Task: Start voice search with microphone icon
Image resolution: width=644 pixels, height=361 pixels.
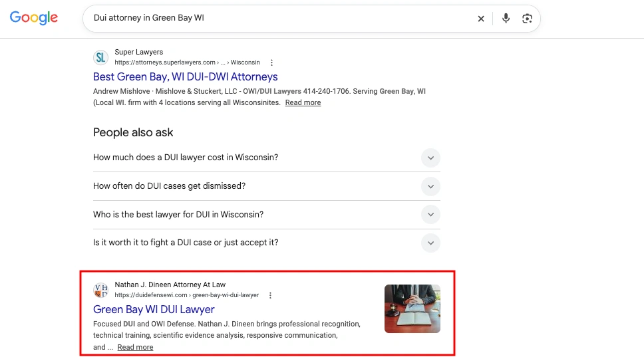Action: [506, 19]
